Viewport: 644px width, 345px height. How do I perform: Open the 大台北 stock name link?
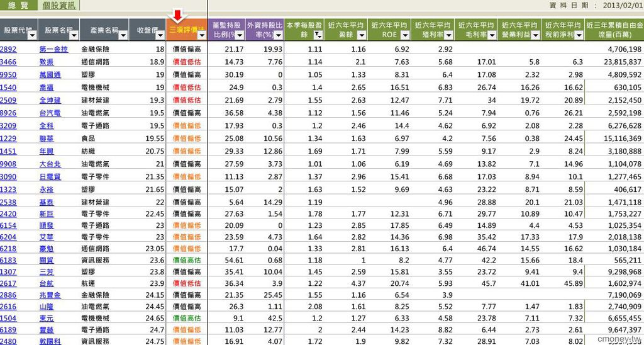[50, 164]
